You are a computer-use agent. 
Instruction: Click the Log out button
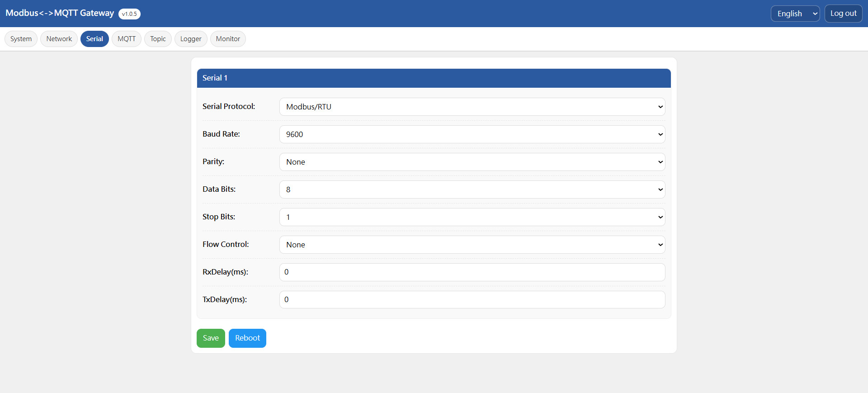(x=843, y=14)
